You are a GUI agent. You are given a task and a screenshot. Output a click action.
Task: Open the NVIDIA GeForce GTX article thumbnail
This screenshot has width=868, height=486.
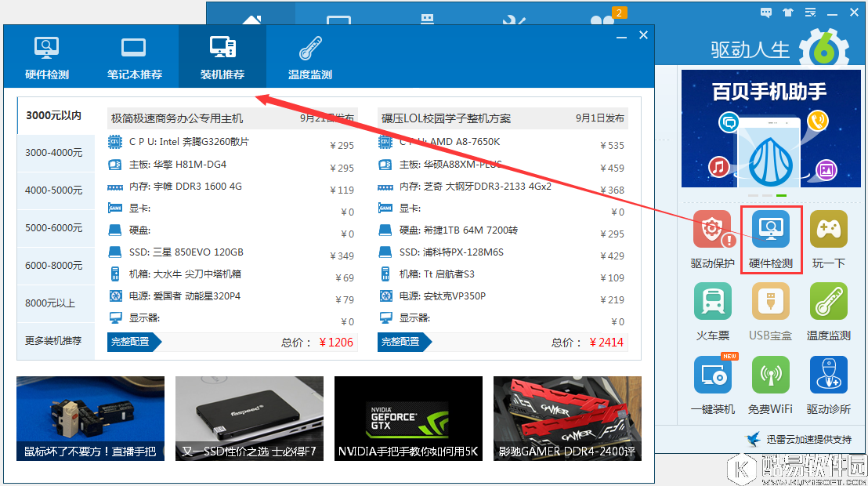pyautogui.click(x=408, y=418)
